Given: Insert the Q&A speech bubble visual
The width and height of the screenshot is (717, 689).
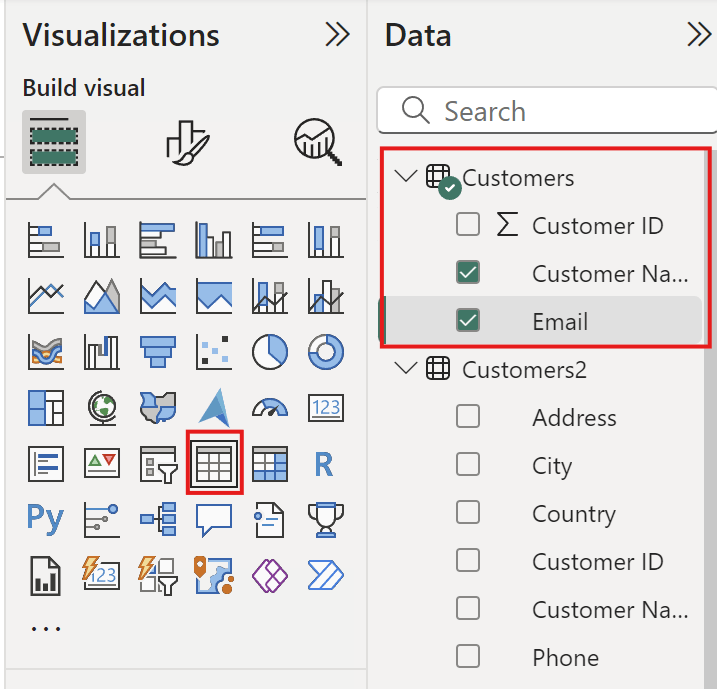Looking at the screenshot, I should point(214,519).
